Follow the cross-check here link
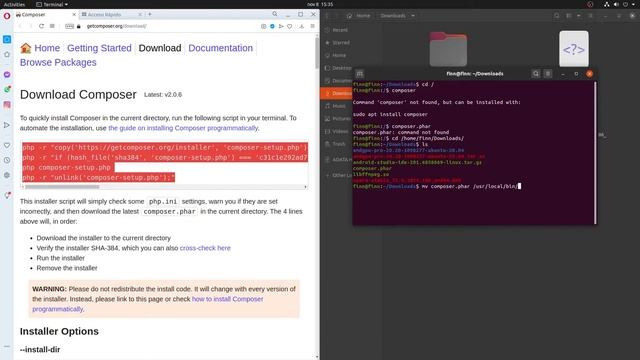 coord(205,248)
